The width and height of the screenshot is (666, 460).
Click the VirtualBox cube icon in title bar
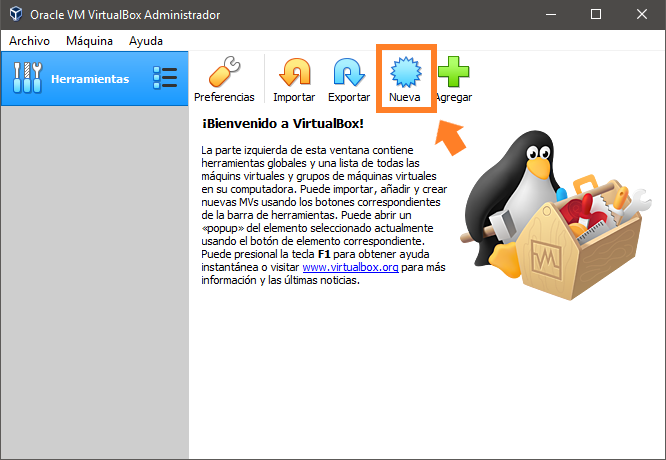coord(14,15)
